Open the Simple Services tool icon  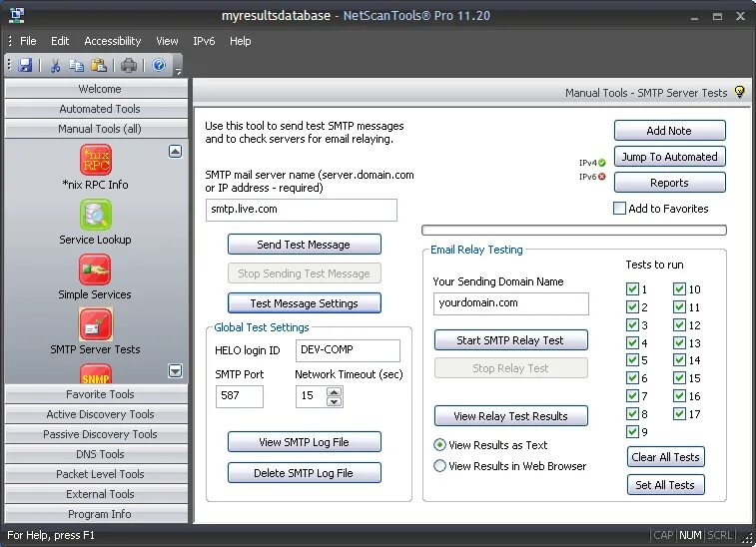tap(95, 270)
